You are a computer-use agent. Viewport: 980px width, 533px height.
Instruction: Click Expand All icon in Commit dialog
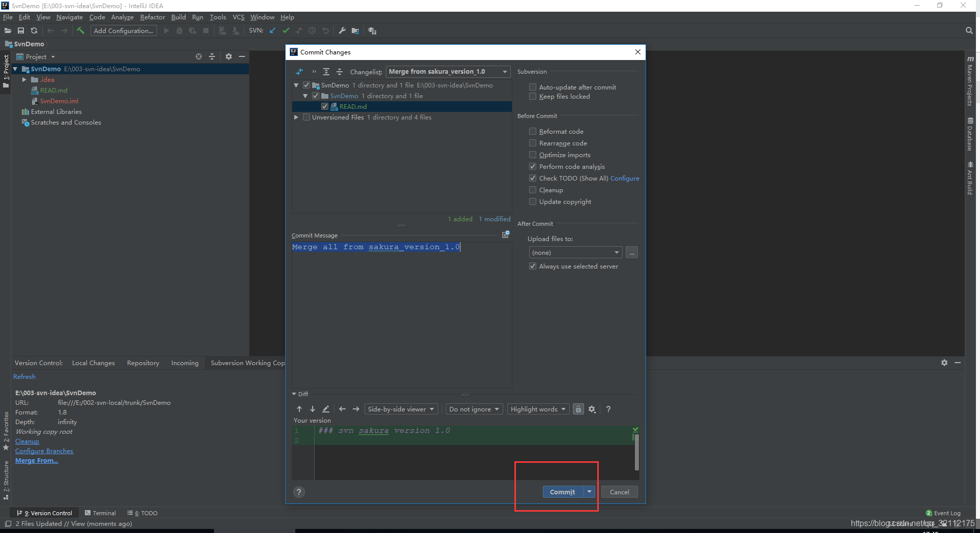click(x=326, y=72)
